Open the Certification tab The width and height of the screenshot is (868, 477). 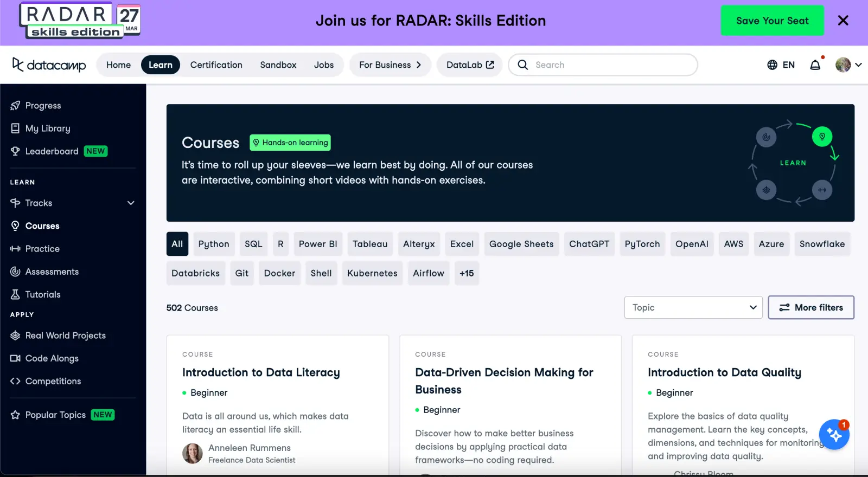coord(216,65)
